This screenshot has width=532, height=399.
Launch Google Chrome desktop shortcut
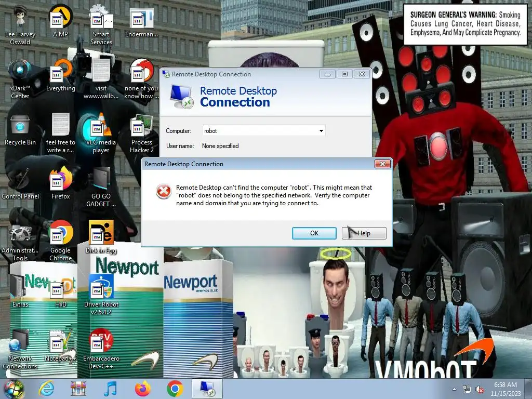click(x=60, y=241)
